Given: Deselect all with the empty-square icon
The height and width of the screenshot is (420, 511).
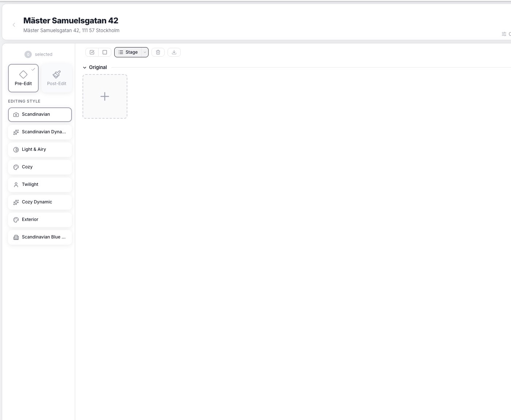Looking at the screenshot, I should [105, 52].
